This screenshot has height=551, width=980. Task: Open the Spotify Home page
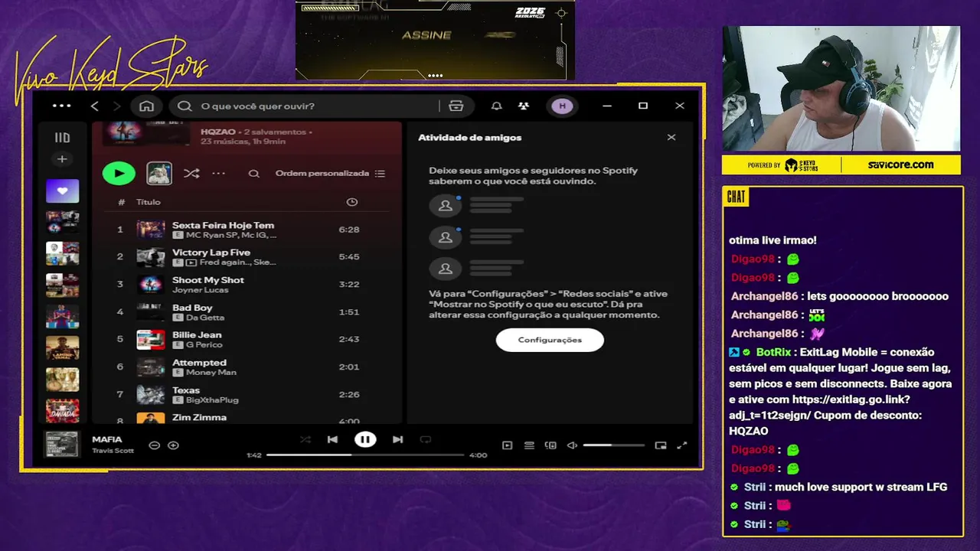[x=146, y=106]
